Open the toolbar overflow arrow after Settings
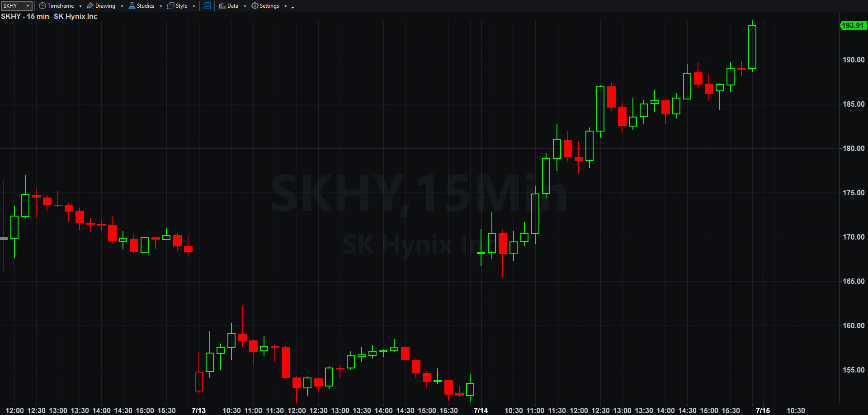868x415 pixels. [x=293, y=7]
